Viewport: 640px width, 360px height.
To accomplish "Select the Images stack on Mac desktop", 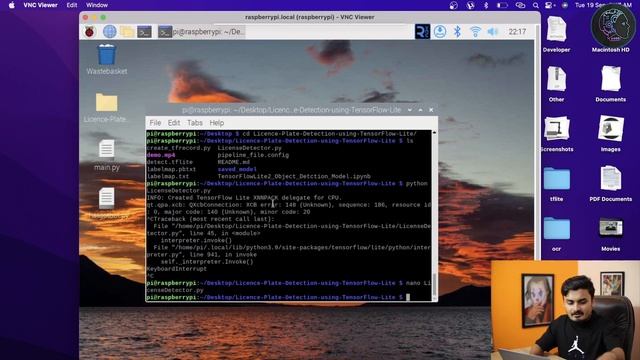I will pos(611,134).
